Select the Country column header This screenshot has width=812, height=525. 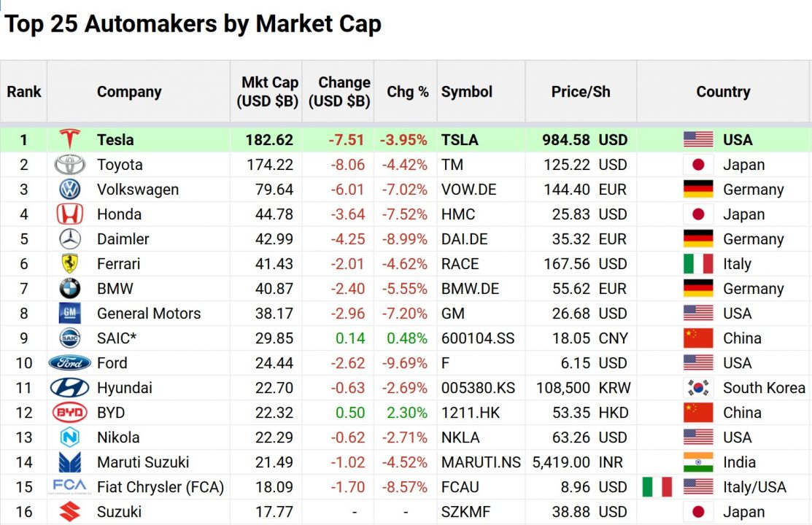tap(724, 92)
